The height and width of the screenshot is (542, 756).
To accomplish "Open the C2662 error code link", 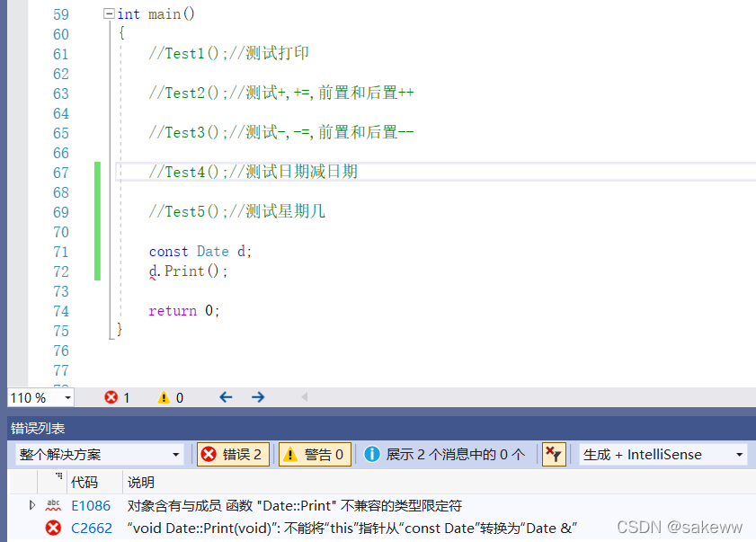I will click(92, 528).
